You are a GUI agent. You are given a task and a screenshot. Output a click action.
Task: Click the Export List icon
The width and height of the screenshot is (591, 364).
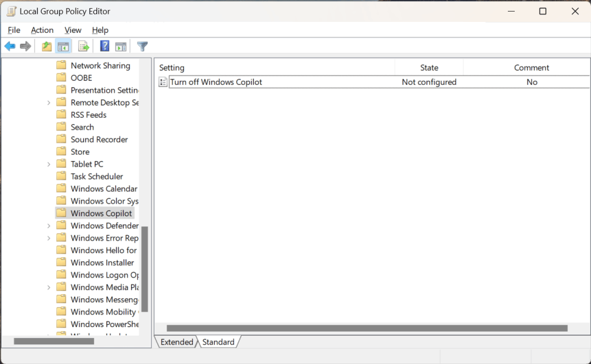tap(83, 46)
